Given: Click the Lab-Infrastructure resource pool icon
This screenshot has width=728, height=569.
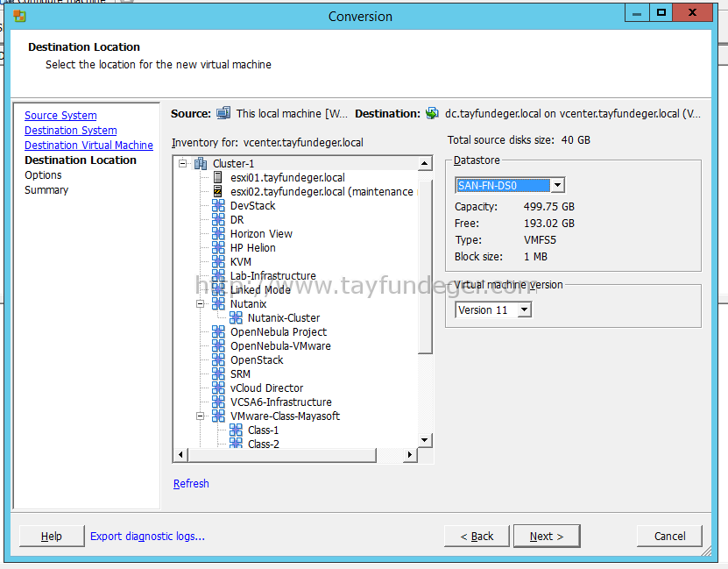Looking at the screenshot, I should pos(218,275).
